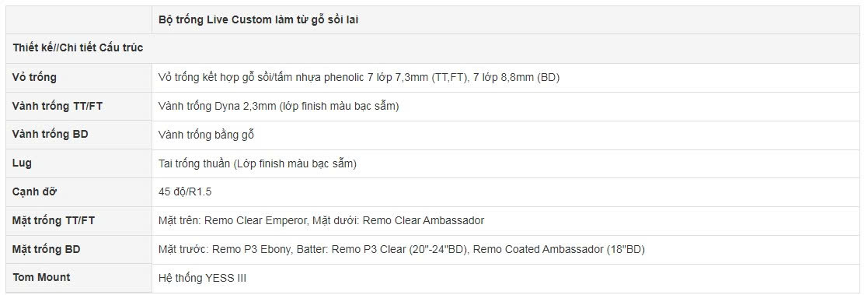The width and height of the screenshot is (868, 295).
Task: Click the 'Mặt trống BD' label
Action: (x=46, y=250)
